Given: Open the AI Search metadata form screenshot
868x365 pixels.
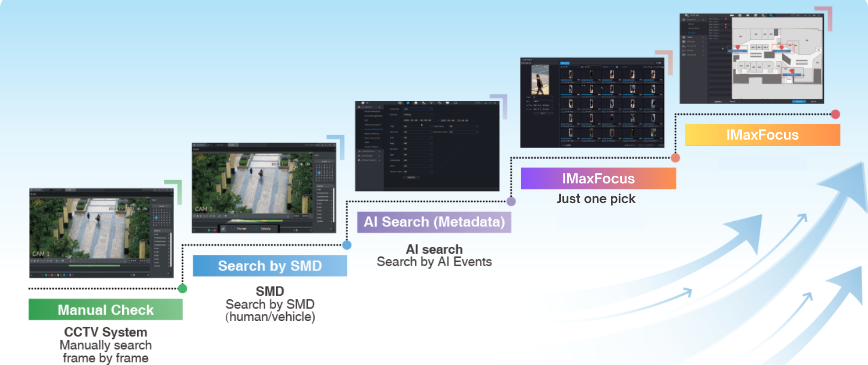Looking at the screenshot, I should pyautogui.click(x=427, y=146).
